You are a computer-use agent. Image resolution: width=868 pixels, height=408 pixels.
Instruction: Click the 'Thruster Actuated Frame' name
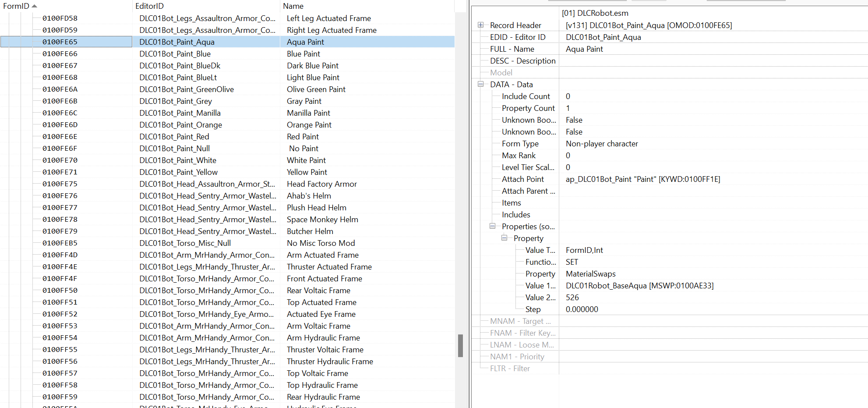(x=329, y=267)
